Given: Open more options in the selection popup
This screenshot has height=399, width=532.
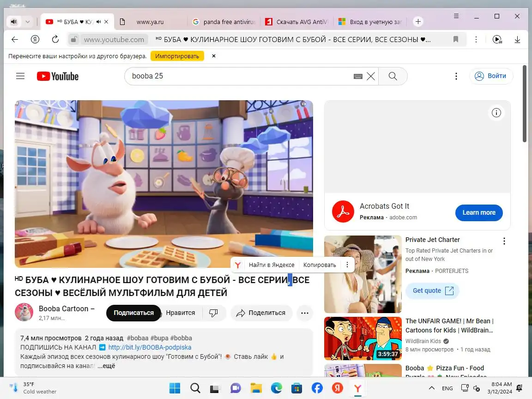Looking at the screenshot, I should tap(347, 265).
